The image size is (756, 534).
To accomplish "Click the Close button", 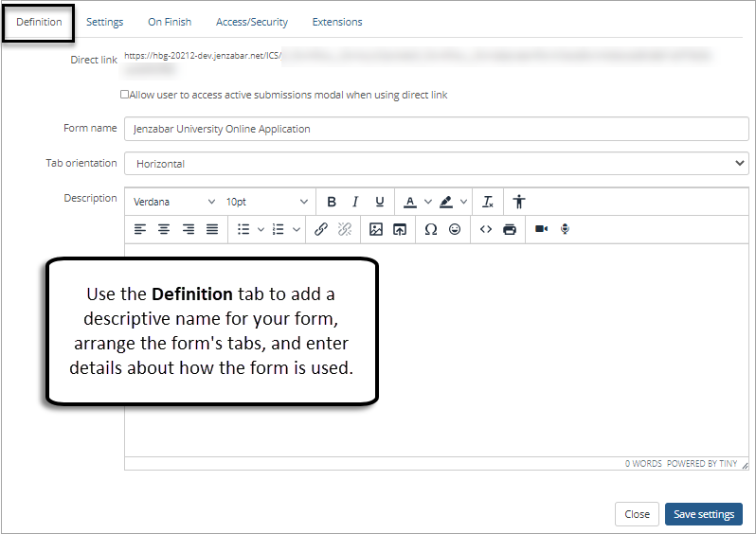I will (x=637, y=514).
